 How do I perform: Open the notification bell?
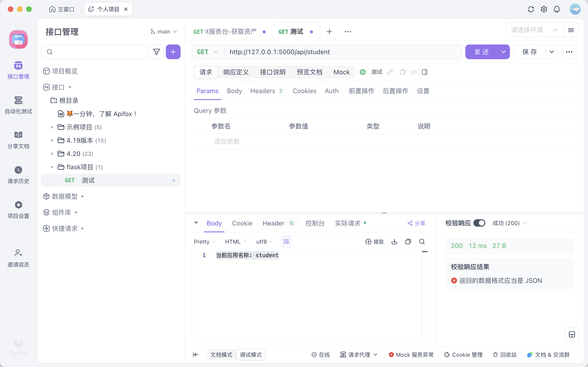click(557, 9)
